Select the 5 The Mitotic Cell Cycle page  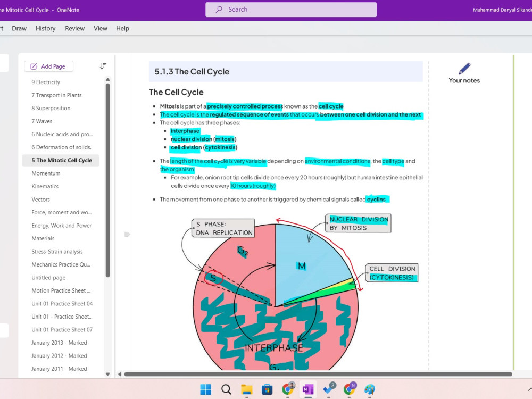[61, 160]
